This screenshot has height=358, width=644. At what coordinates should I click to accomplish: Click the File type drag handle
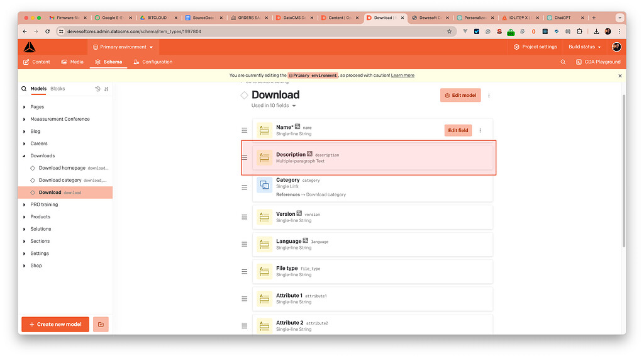[x=245, y=272]
